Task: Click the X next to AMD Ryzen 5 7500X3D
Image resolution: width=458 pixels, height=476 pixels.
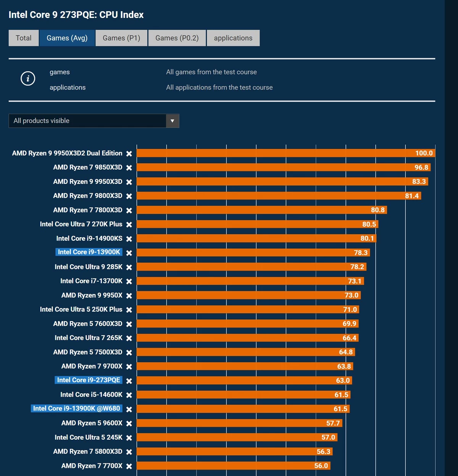Action: coord(129,352)
